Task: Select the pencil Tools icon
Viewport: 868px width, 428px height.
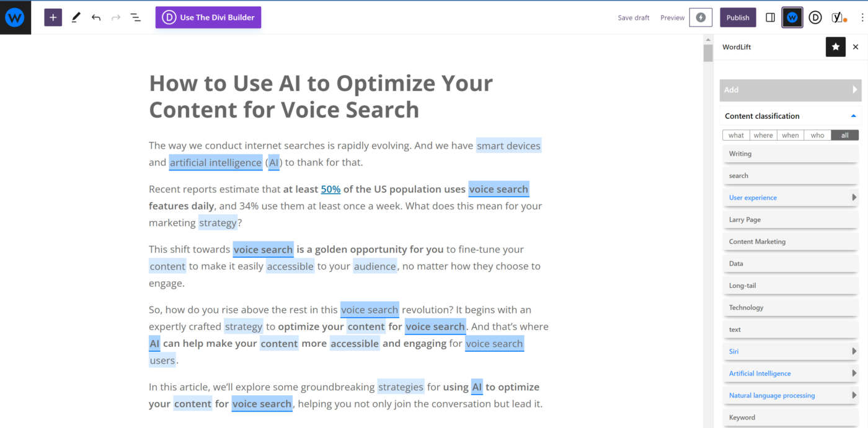Action: pos(76,17)
